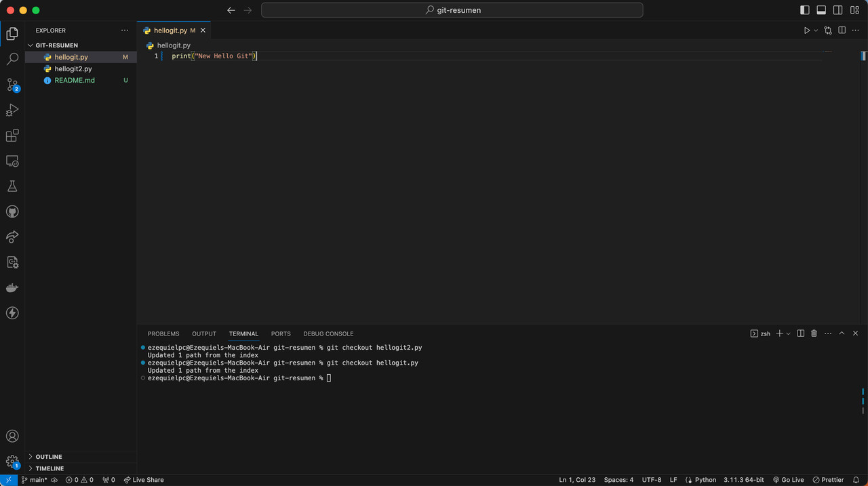Open hellogit.py in the Explorer tree
868x486 pixels.
point(81,57)
